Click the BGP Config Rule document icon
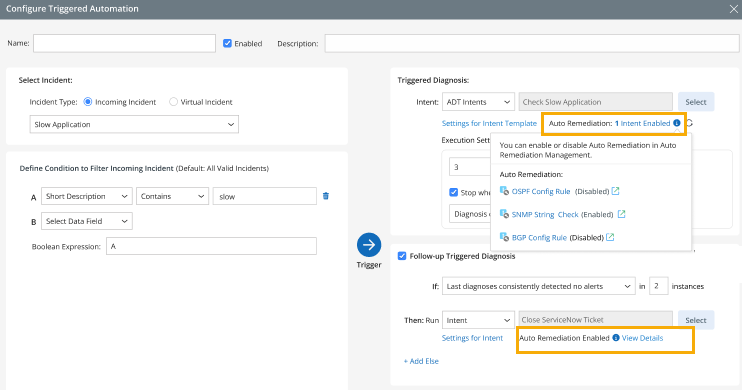This screenshot has height=390, width=742. [x=504, y=237]
